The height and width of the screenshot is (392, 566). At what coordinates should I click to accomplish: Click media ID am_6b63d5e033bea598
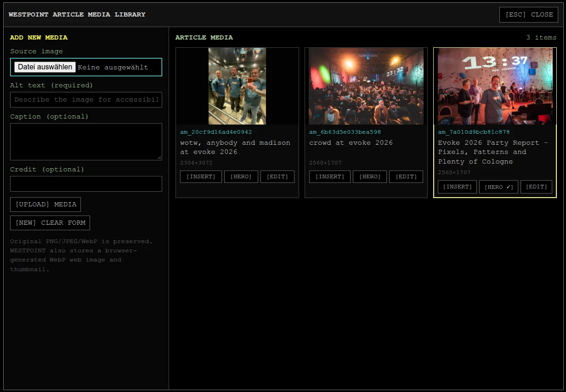[x=345, y=132]
